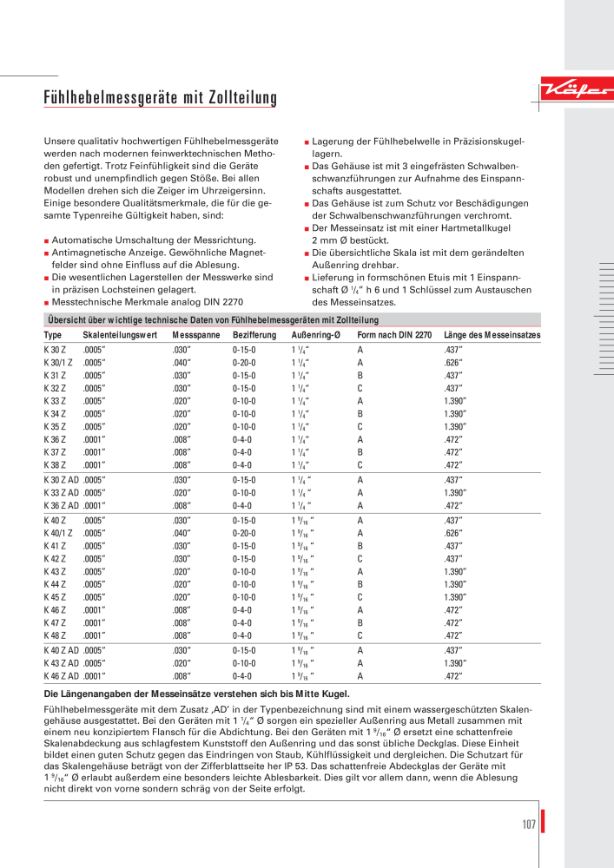614x868 pixels.
Task: Select the 'K 43 Z AD' type cell
Action: click(62, 663)
